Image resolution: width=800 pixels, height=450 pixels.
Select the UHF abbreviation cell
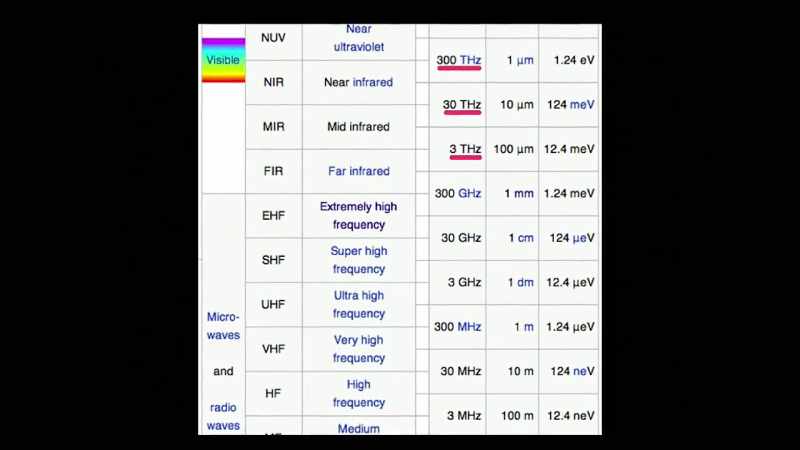273,304
